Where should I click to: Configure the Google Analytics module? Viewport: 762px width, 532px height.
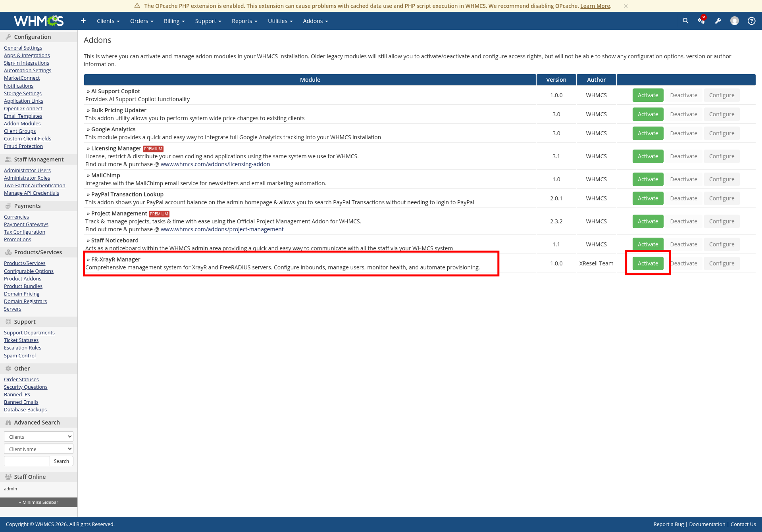(x=722, y=133)
